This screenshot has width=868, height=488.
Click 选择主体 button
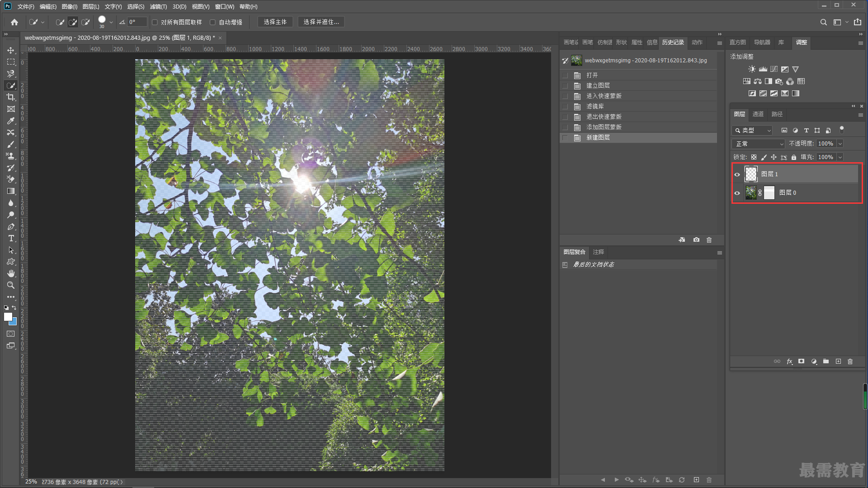coord(275,22)
